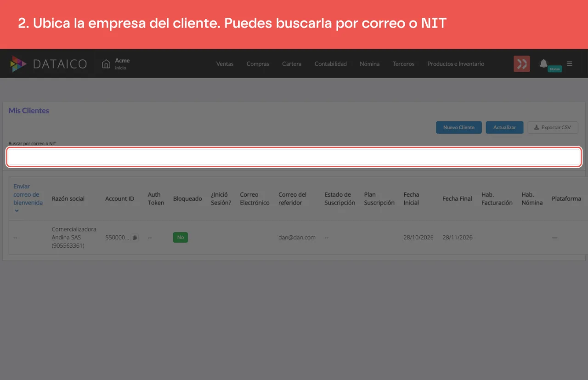Click the Correo Electrónico column header

tap(254, 199)
